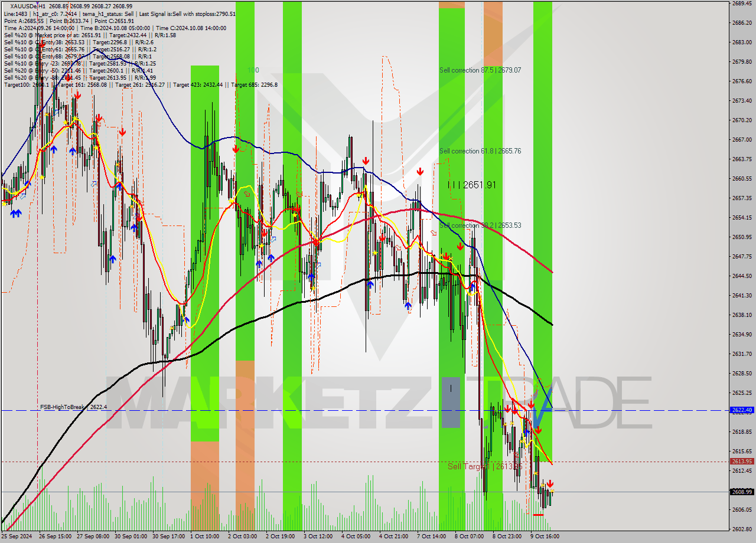
Task: Select the 2650.95 price axis value
Action: tap(742, 237)
